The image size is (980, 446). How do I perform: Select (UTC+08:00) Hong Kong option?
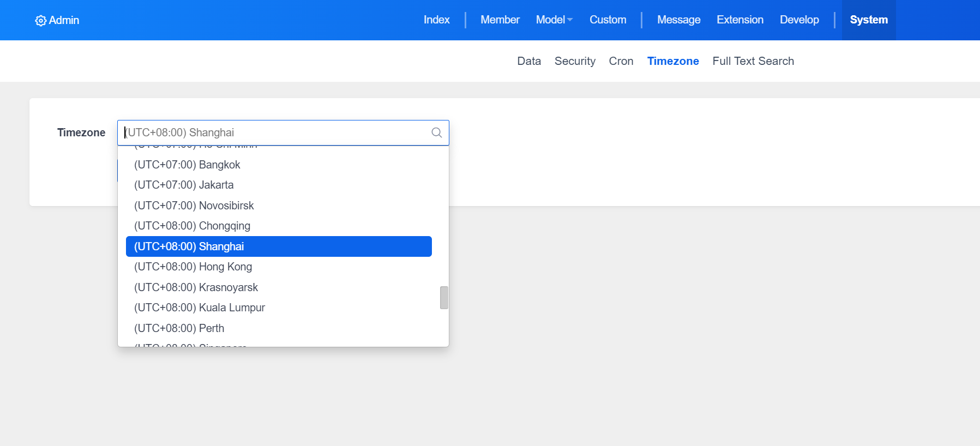pos(193,267)
